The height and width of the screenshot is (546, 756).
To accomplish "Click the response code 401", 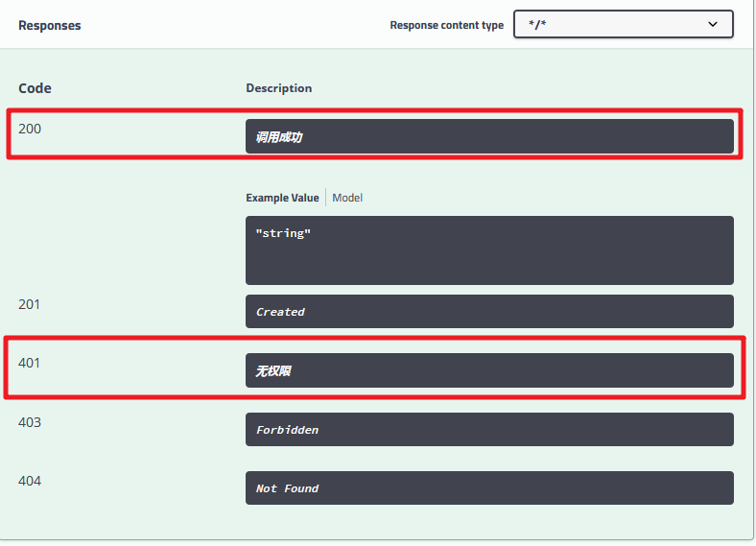I will 29,363.
